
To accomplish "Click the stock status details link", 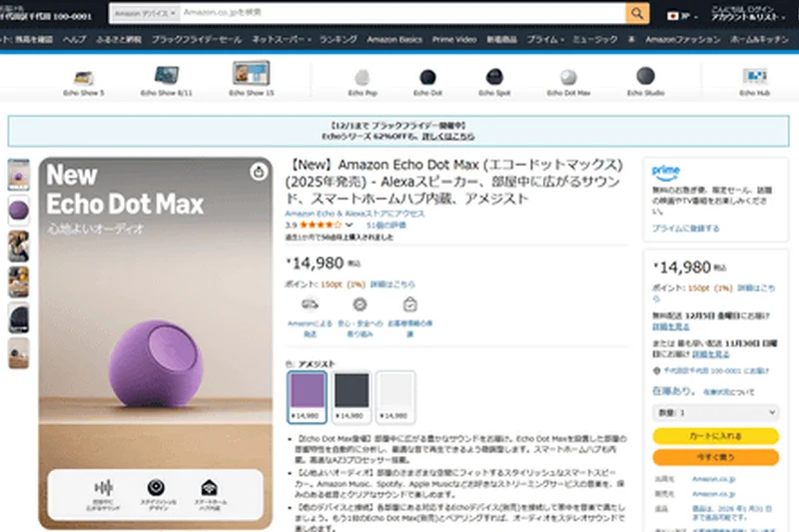I will click(729, 392).
